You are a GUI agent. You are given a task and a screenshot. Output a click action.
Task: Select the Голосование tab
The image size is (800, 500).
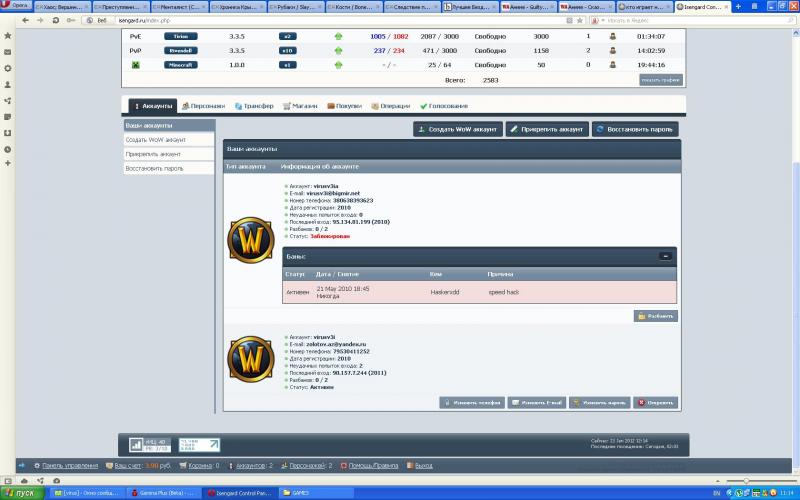445,105
